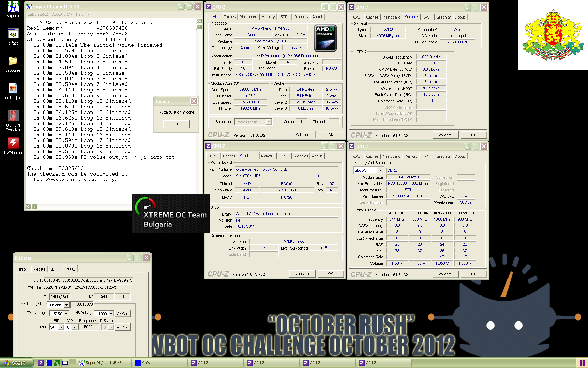Switch to the Info tab in K10stat
Image resolution: width=588 pixels, height=368 pixels.
click(22, 269)
